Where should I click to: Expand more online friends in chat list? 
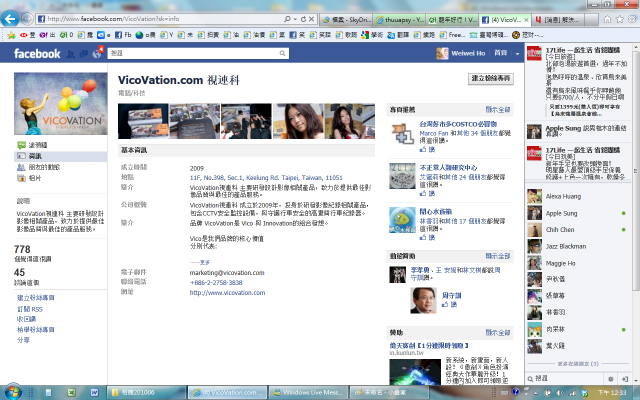578,363
